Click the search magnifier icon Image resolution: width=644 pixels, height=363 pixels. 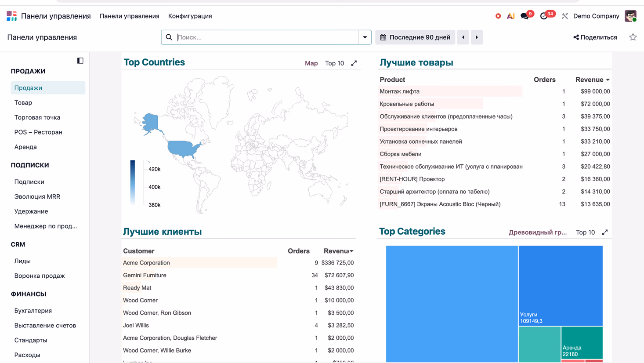pyautogui.click(x=169, y=37)
